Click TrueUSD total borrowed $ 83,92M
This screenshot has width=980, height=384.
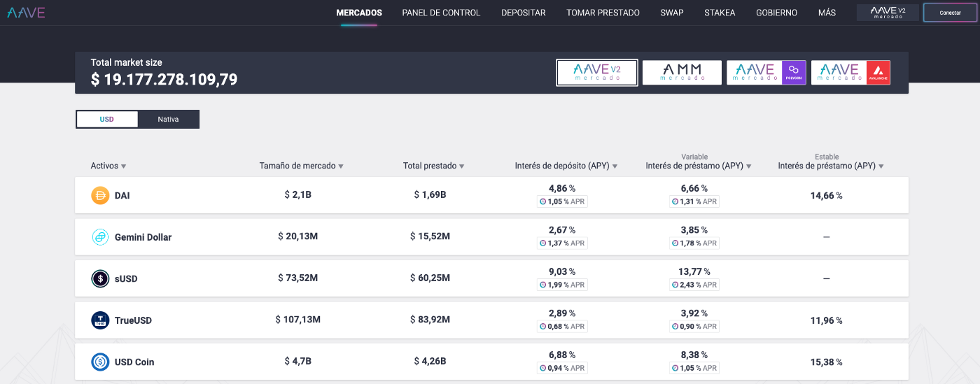point(430,320)
